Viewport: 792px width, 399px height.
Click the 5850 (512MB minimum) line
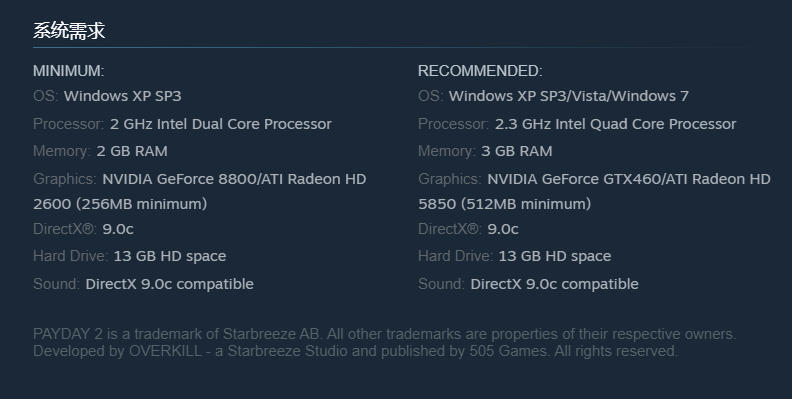(x=505, y=204)
